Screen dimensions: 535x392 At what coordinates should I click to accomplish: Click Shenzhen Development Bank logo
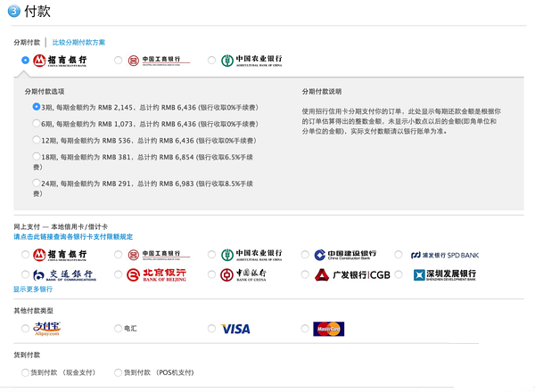(445, 274)
